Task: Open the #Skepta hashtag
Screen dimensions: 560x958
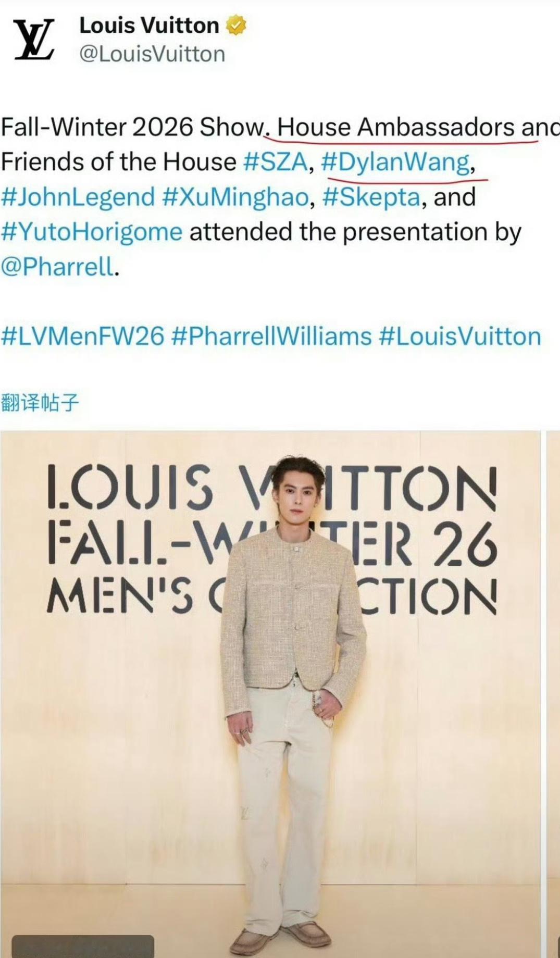Action: 371,197
